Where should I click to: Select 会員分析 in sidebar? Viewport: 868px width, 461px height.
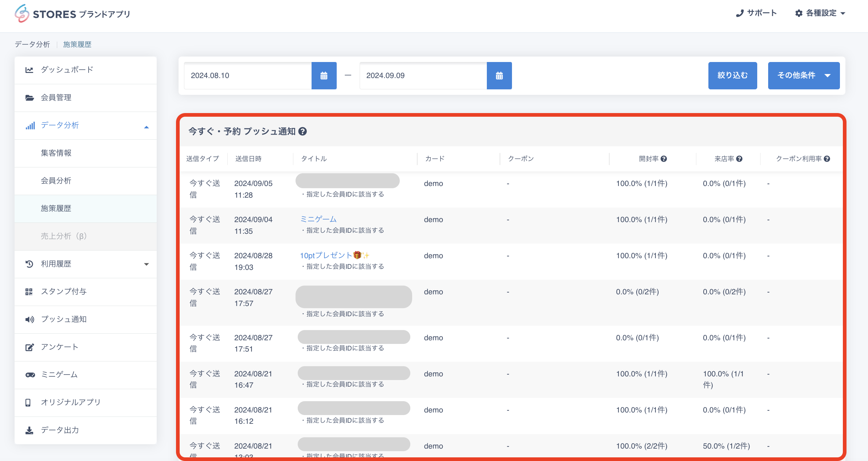86,181
